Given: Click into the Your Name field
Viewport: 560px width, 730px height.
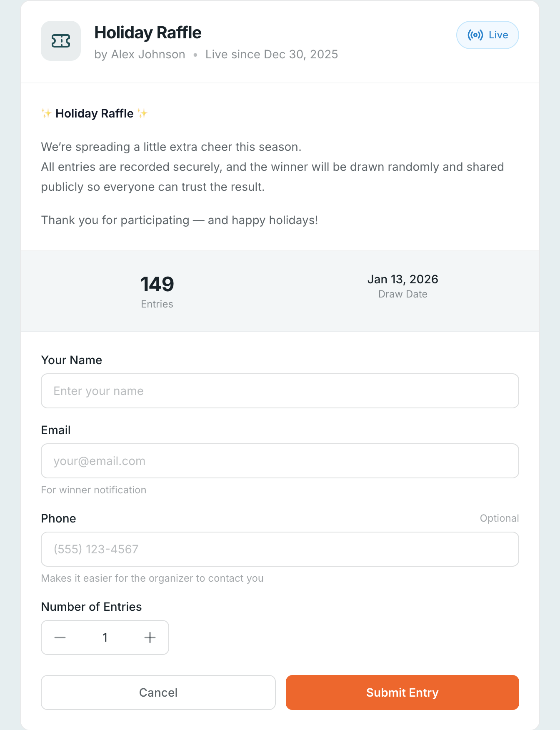Looking at the screenshot, I should 280,391.
